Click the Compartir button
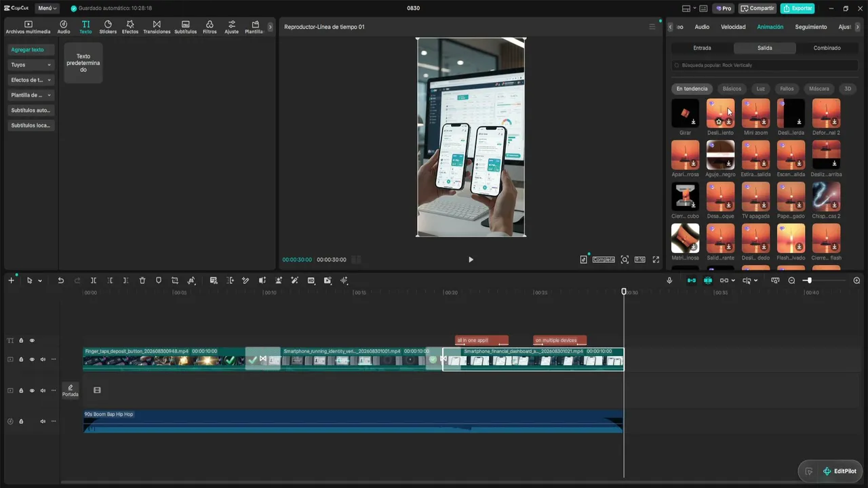Viewport: 868px width, 488px height. [757, 8]
